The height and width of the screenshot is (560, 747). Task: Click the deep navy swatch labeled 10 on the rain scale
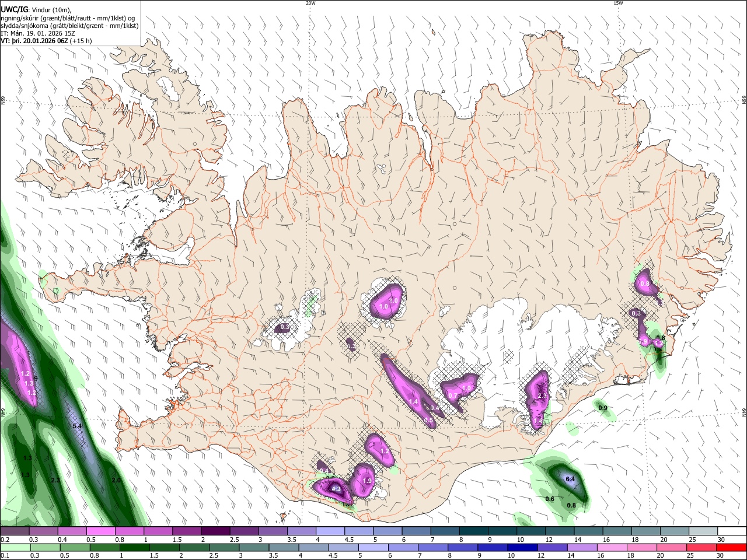point(521,547)
